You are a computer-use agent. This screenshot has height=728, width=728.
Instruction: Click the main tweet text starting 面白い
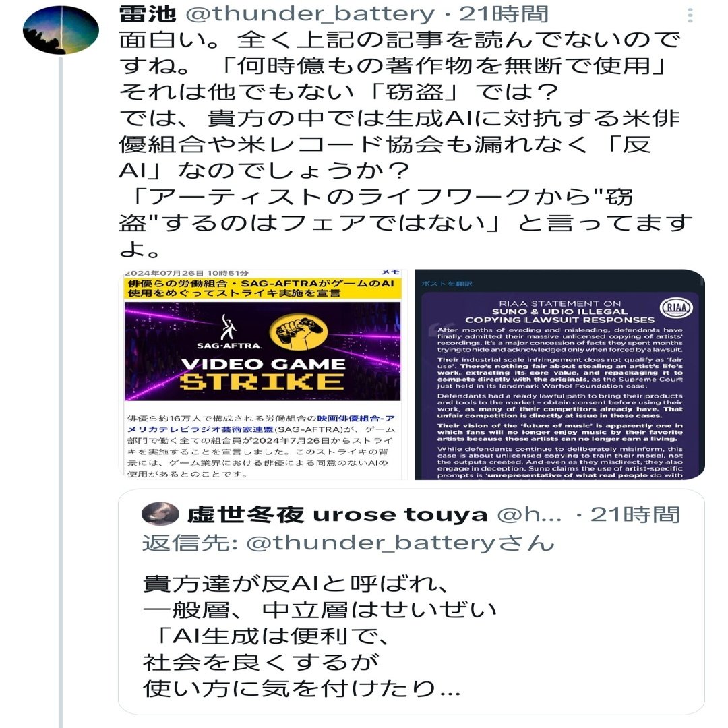click(405, 144)
